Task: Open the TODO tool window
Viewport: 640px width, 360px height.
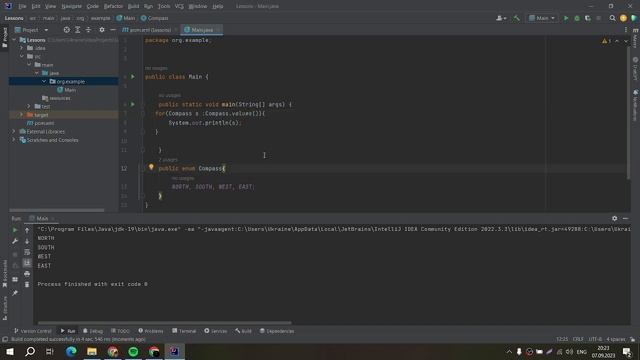Action: [120, 331]
